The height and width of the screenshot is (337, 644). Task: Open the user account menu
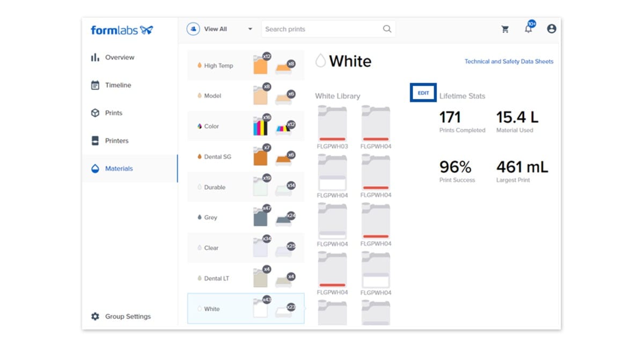click(551, 29)
